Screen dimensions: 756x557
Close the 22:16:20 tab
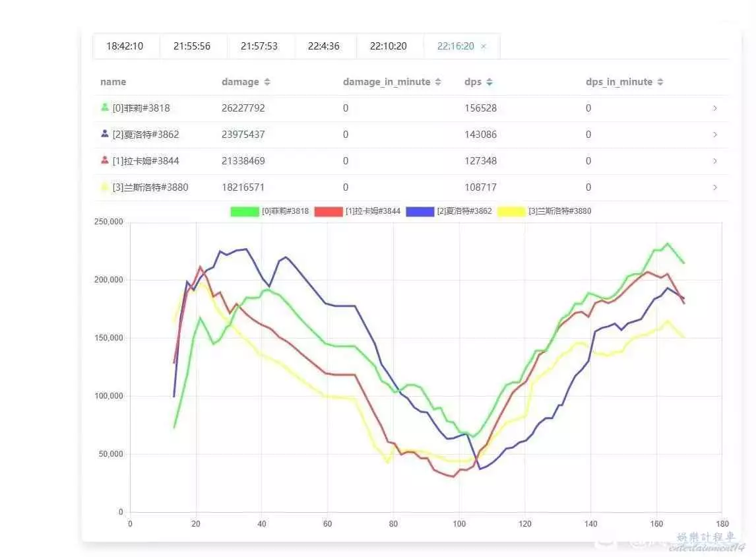[x=484, y=46]
